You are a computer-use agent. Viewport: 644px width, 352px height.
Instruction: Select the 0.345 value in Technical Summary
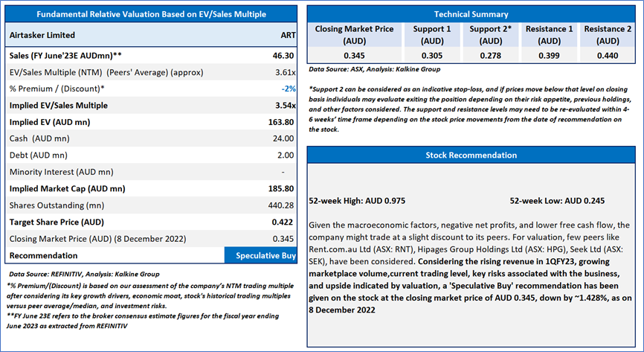point(354,56)
